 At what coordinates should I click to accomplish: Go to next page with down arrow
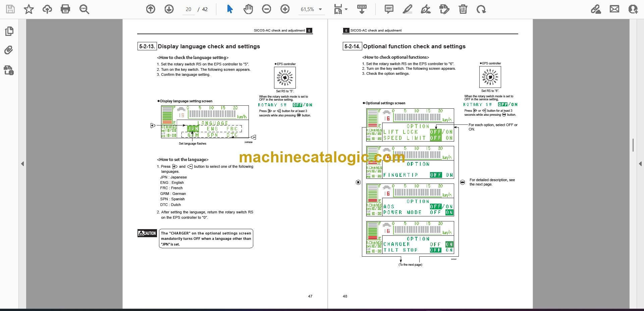click(169, 9)
